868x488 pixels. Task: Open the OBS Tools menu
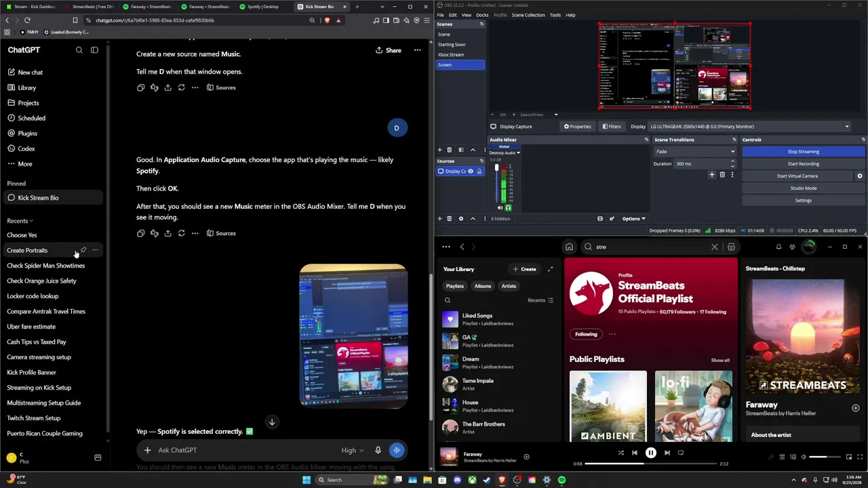555,15
